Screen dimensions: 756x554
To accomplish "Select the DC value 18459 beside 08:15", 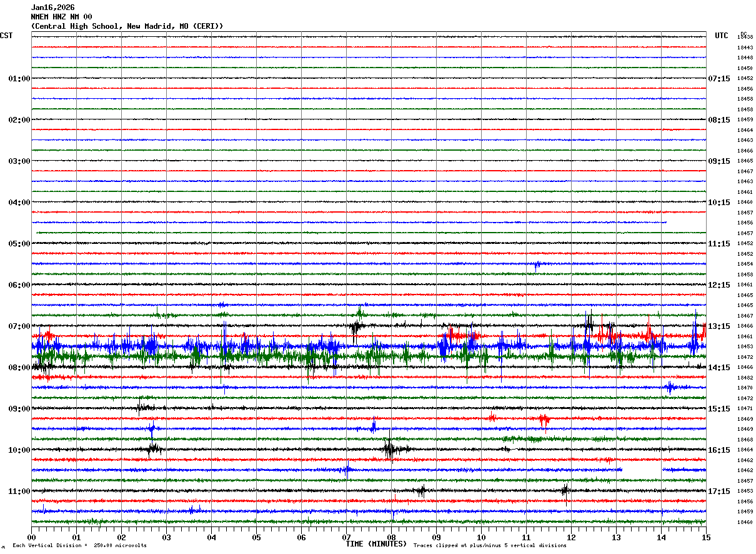I will (745, 119).
